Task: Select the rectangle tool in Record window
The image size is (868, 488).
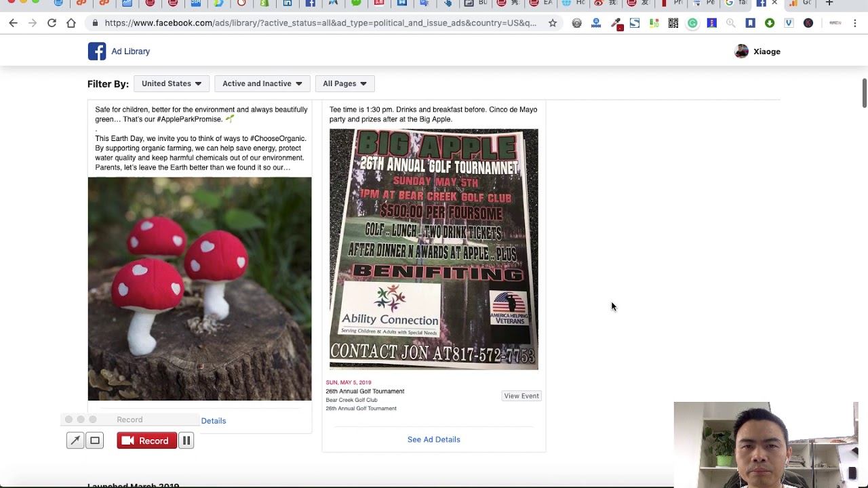Action: [x=95, y=441]
